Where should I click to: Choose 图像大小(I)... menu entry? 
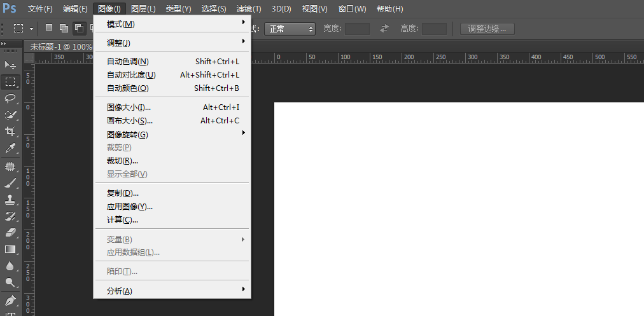pyautogui.click(x=172, y=107)
